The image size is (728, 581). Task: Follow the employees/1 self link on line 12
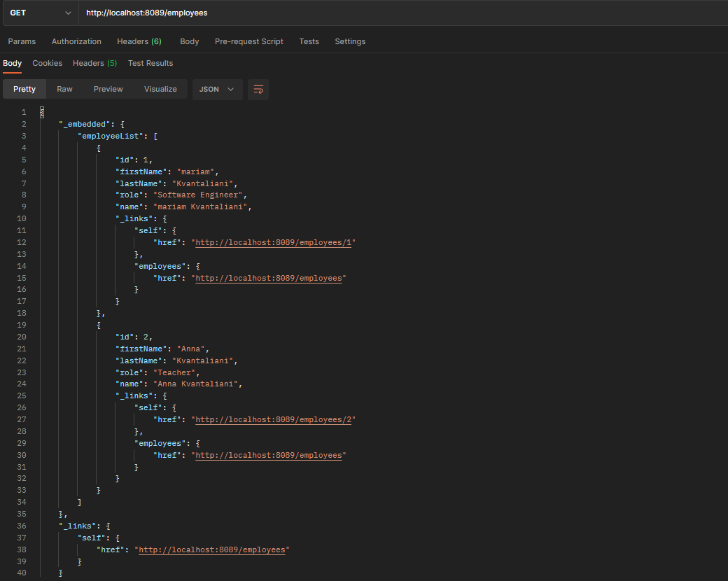point(274,242)
